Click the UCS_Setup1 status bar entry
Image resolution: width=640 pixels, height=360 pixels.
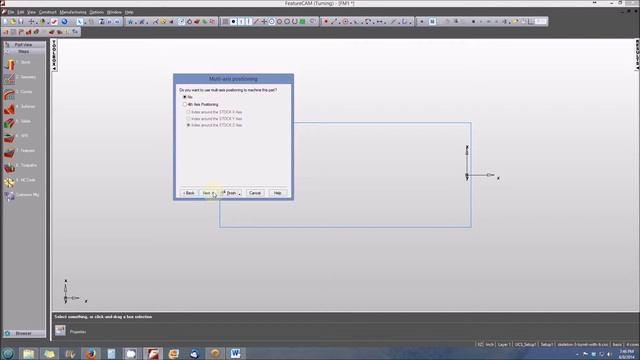(x=525, y=345)
